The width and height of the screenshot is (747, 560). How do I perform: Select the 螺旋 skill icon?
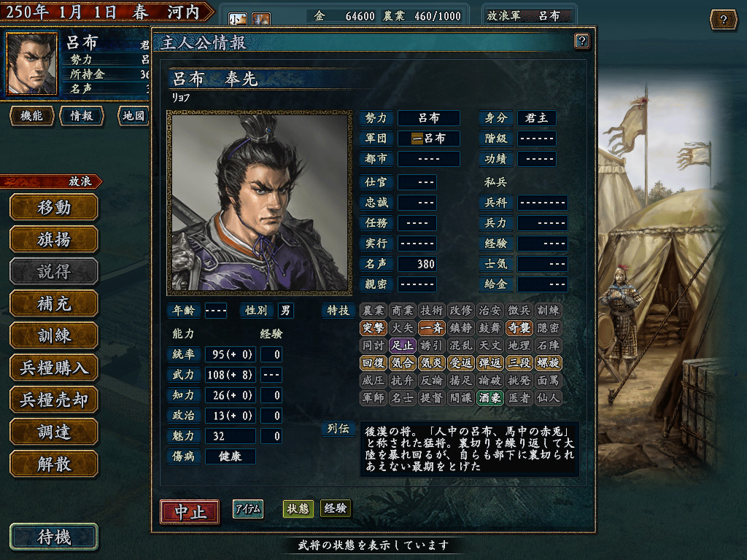(548, 363)
